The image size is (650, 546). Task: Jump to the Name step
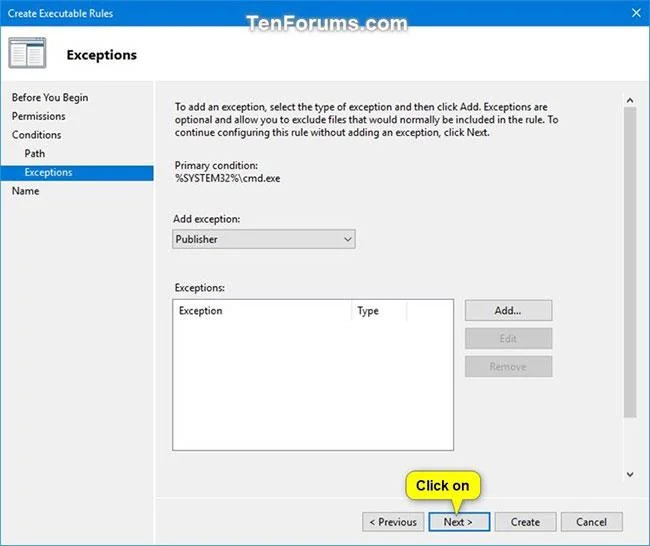(x=26, y=191)
